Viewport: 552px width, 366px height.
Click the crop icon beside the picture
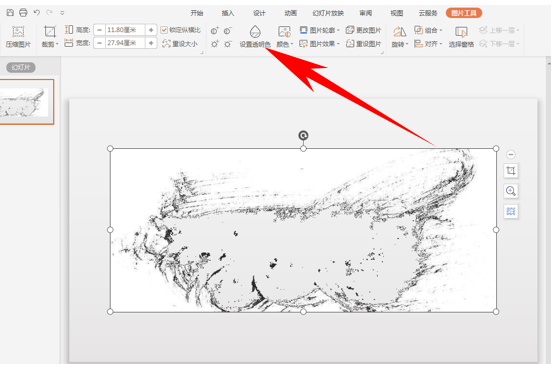[511, 171]
